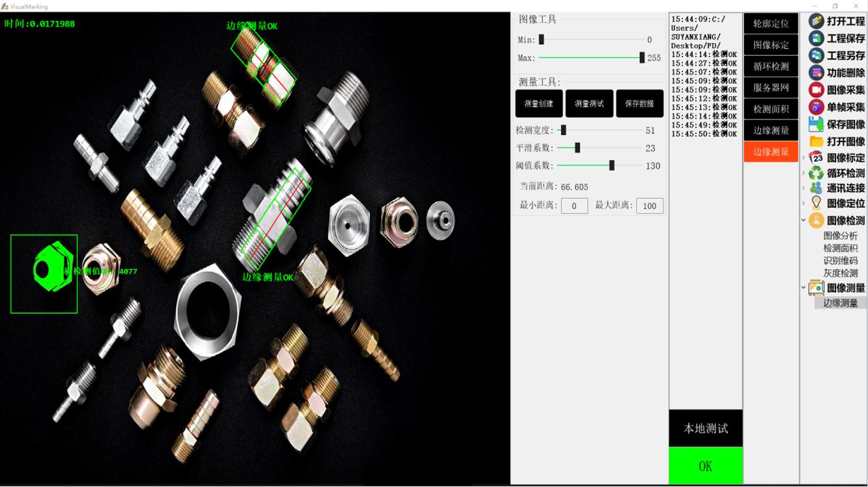The image size is (868, 487).
Task: Select the 轮廓定位 tab
Action: 771,24
